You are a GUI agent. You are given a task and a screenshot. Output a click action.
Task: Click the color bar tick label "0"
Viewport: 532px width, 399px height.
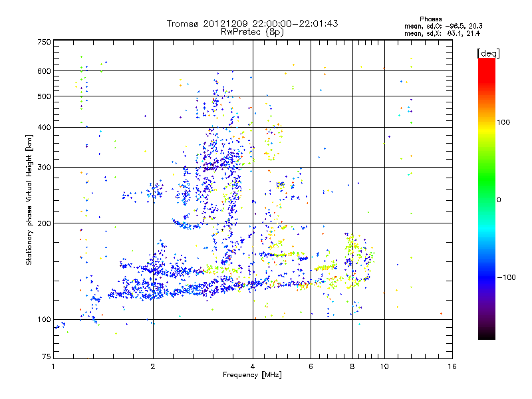click(499, 200)
